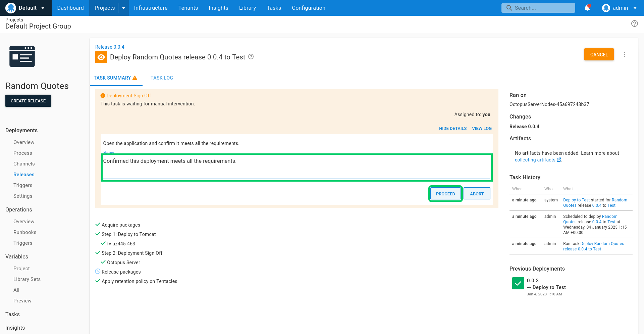Image resolution: width=644 pixels, height=334 pixels.
Task: Open Deployments Overview in sidebar
Action: click(24, 142)
